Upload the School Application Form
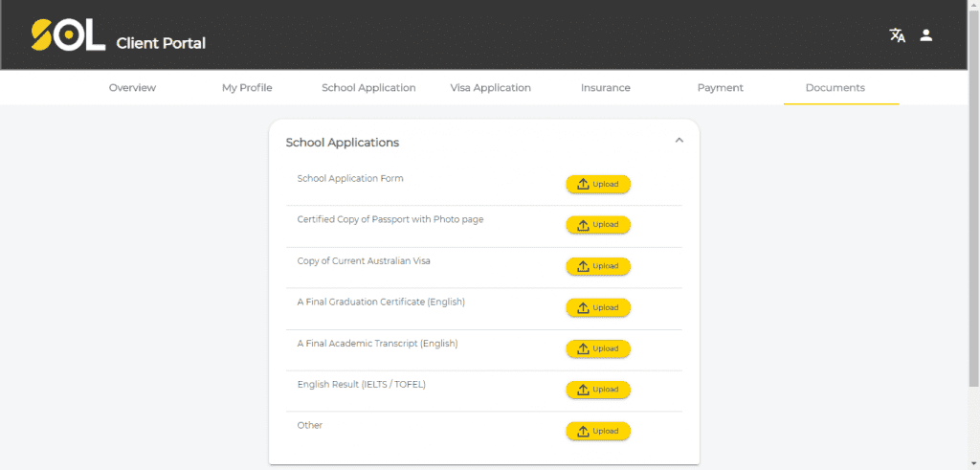This screenshot has height=470, width=980. [x=598, y=185]
